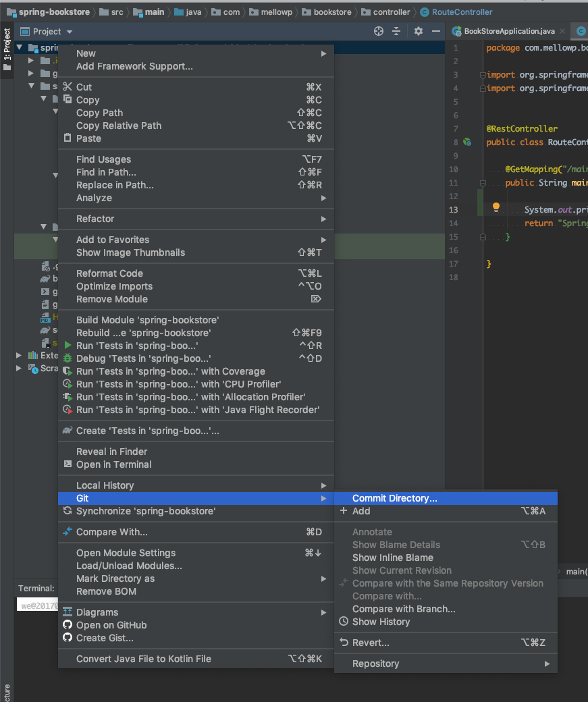Select Build Module 'spring-bookstore'
The height and width of the screenshot is (702, 588).
(147, 320)
